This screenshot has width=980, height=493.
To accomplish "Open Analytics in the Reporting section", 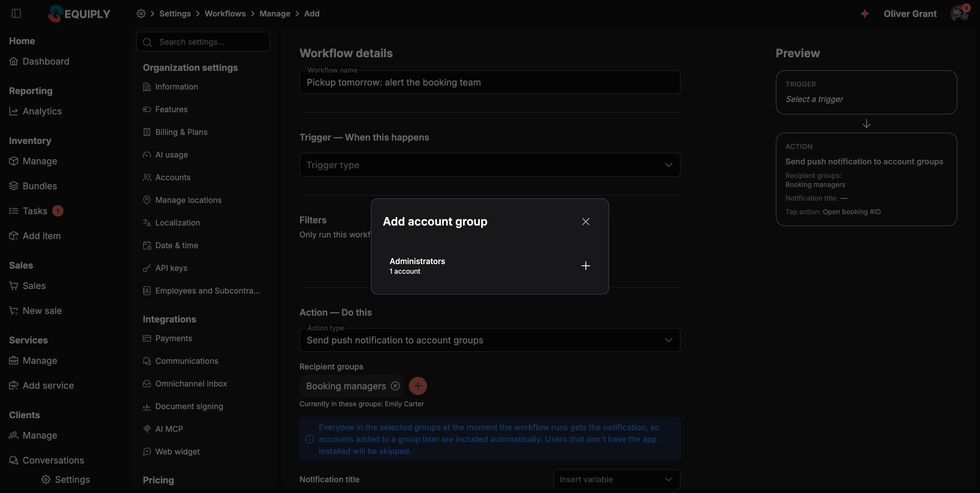I will click(x=35, y=111).
